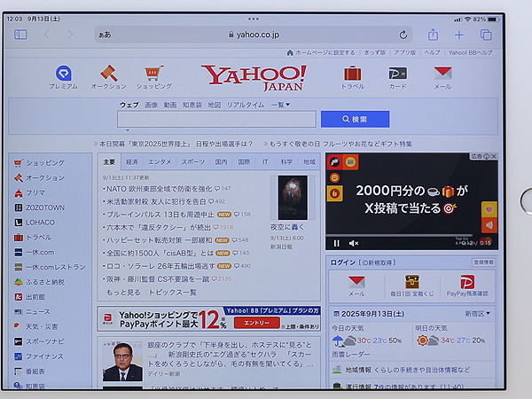Open the カード icon in header
This screenshot has width=532, height=399.
(x=397, y=74)
